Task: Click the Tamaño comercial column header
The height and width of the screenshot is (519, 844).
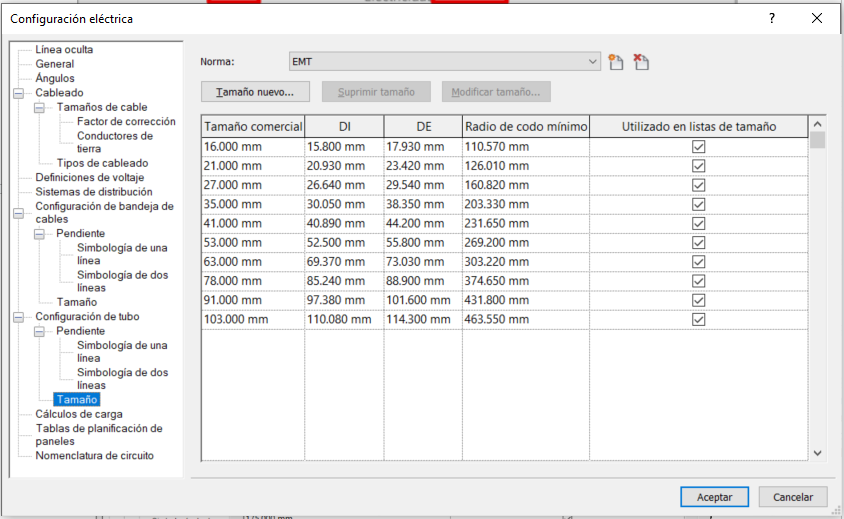Action: click(x=253, y=127)
